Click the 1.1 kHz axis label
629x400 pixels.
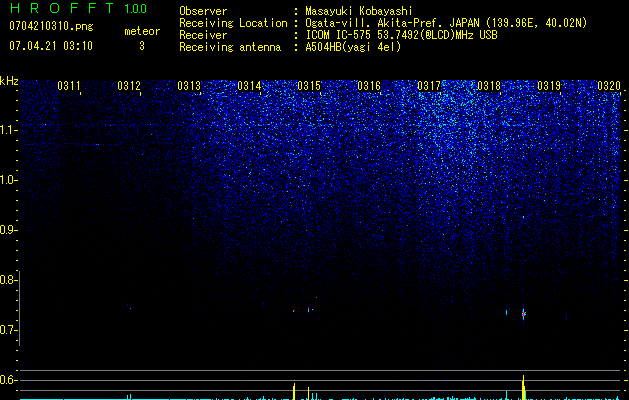9,130
